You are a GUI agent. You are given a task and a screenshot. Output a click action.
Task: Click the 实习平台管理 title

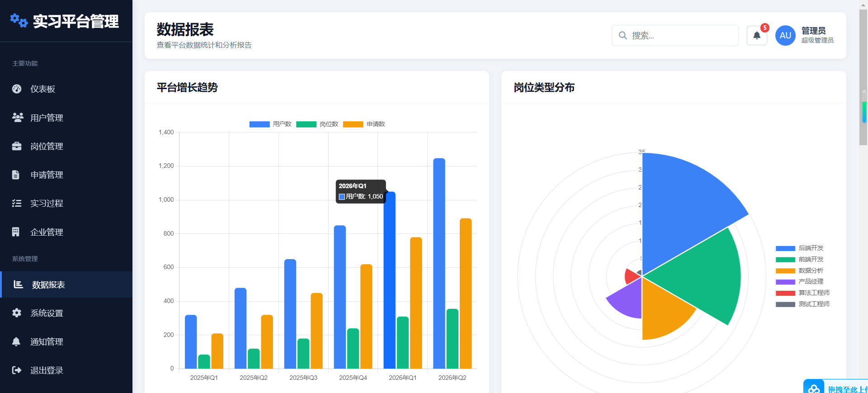coord(75,21)
